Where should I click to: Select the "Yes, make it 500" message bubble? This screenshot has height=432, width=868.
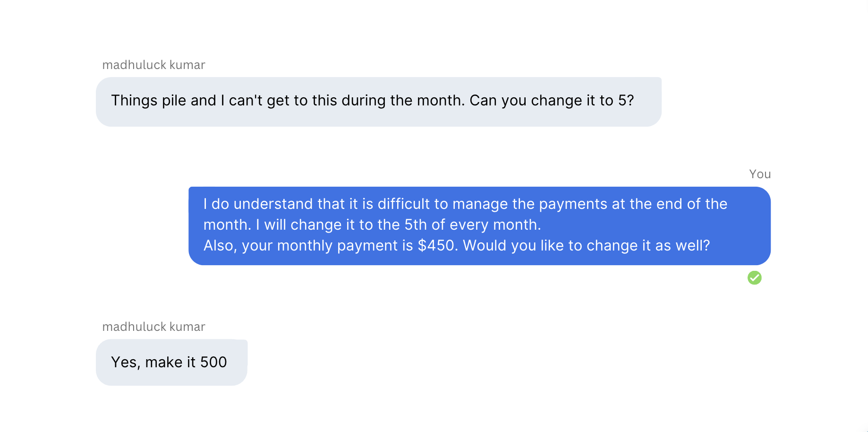click(x=171, y=362)
